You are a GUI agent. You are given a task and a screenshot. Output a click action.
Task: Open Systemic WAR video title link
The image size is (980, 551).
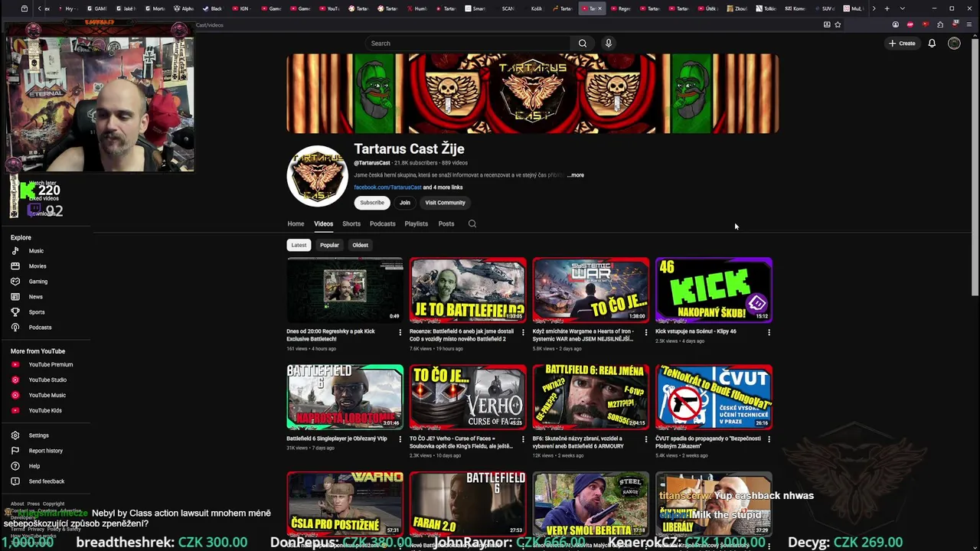pos(583,335)
